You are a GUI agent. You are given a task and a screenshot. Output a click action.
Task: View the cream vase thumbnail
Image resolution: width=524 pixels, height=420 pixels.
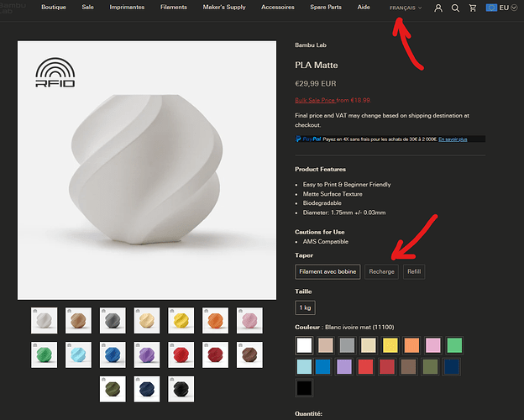(x=147, y=321)
